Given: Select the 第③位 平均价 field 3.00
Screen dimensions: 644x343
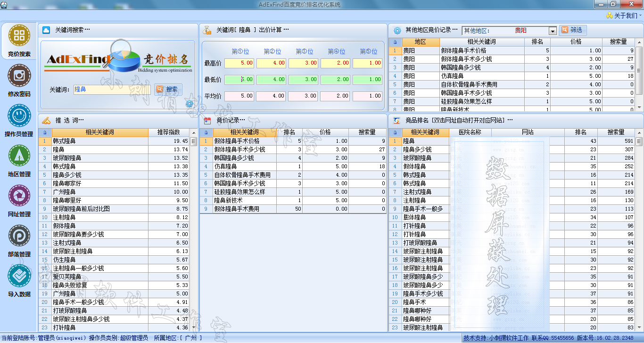Looking at the screenshot, I should [x=304, y=96].
